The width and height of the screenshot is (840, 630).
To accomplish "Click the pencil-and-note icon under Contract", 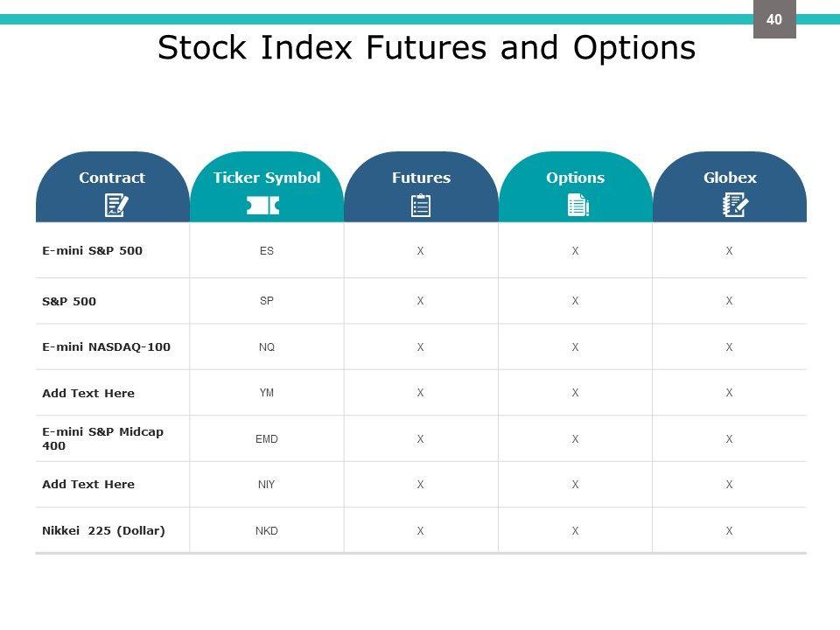I will (x=115, y=206).
